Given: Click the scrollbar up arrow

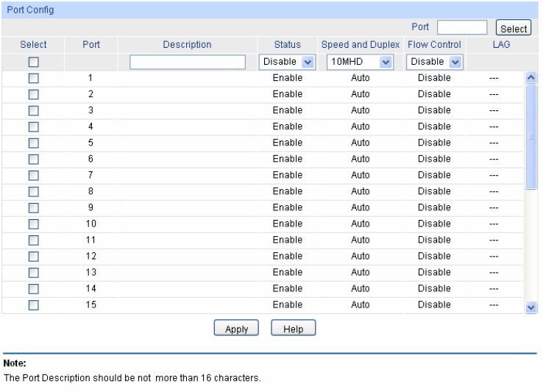Looking at the screenshot, I should [531, 77].
